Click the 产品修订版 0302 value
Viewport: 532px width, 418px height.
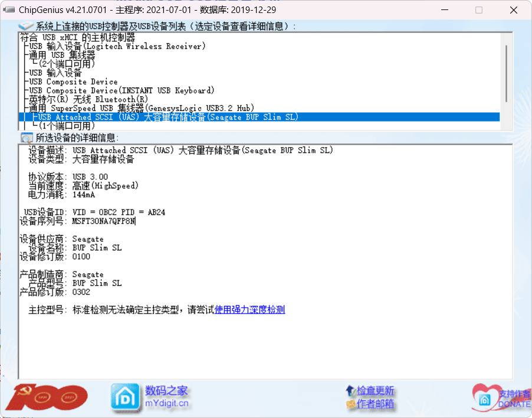coord(81,292)
